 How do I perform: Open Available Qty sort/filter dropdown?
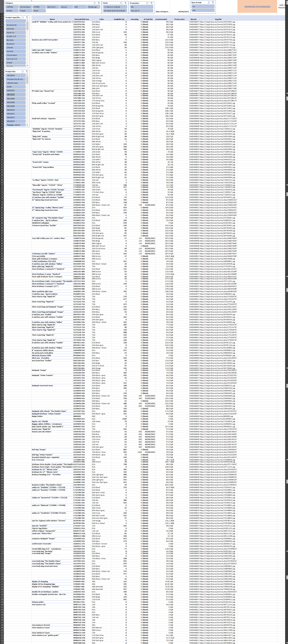[x=126, y=19]
